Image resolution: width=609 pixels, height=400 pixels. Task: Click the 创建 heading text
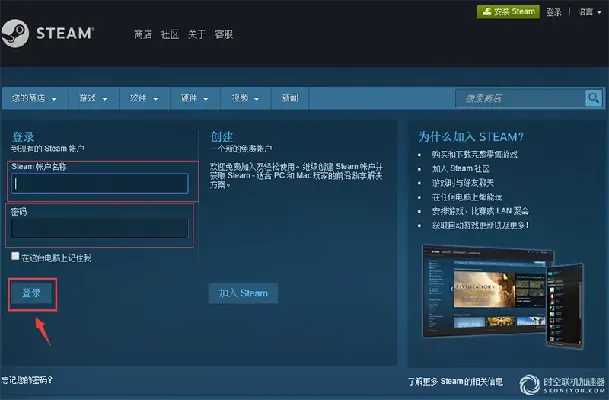pyautogui.click(x=221, y=137)
